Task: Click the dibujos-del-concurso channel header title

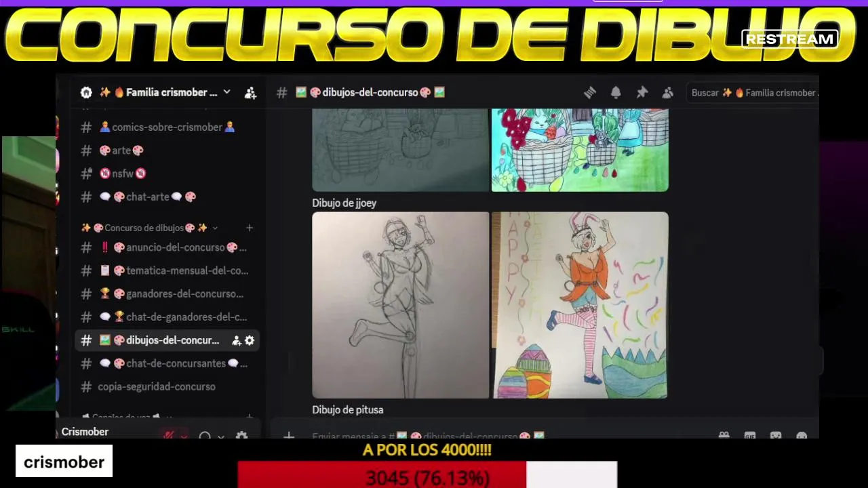Action: [370, 93]
